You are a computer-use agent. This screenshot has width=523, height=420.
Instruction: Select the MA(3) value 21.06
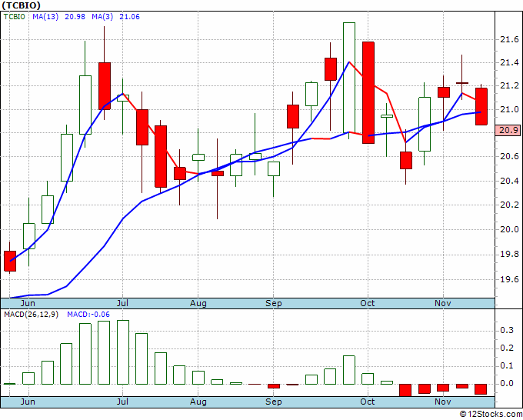(129, 17)
